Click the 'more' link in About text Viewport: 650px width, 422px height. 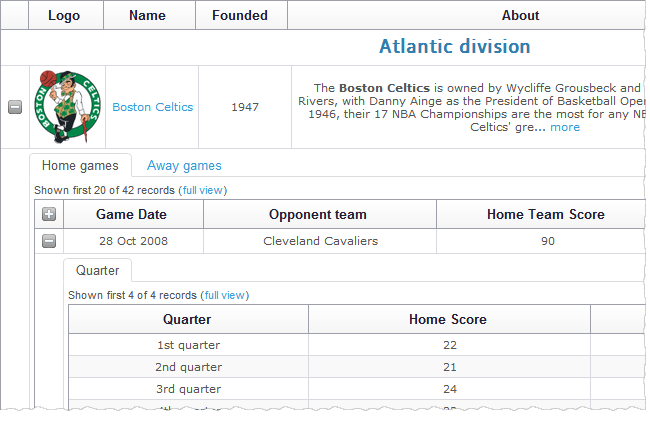point(565,127)
